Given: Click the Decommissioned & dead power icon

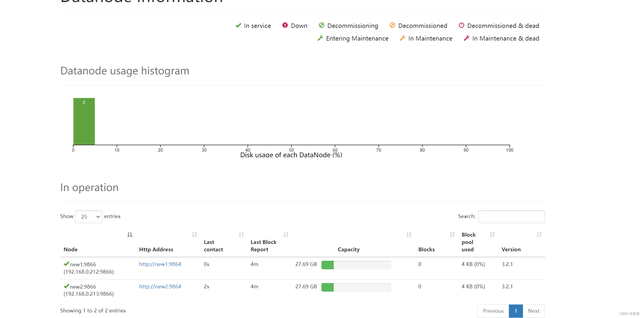Looking at the screenshot, I should pyautogui.click(x=461, y=25).
